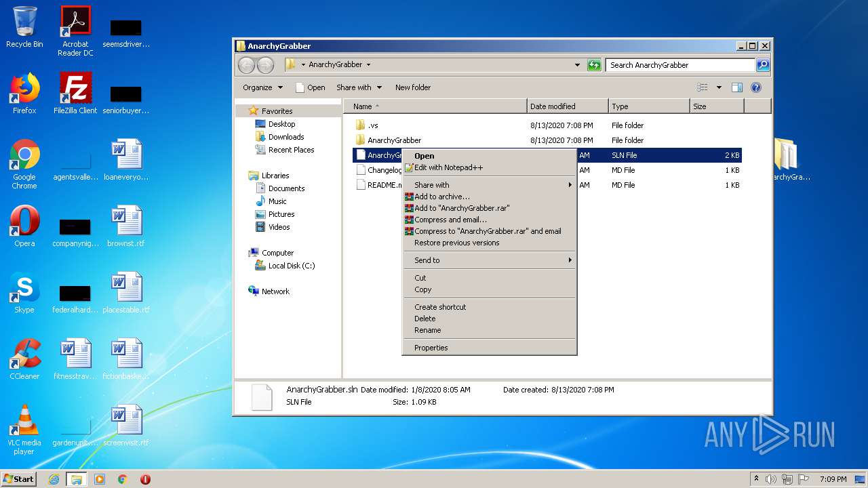
Task: Expand the Share with toolbar dropdown
Action: point(359,87)
